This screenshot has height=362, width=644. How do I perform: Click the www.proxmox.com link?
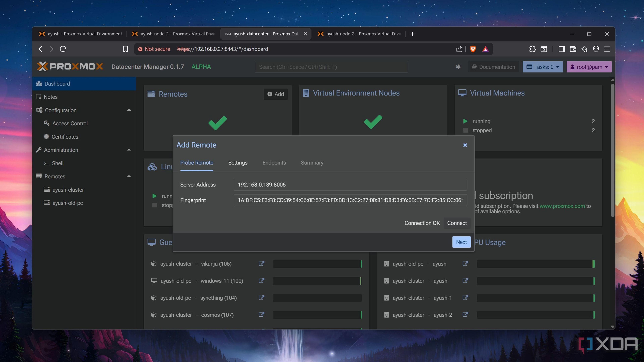coord(562,206)
